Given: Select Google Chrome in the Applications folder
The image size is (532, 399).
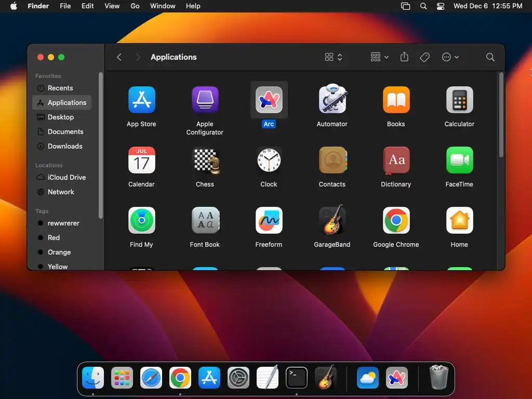Looking at the screenshot, I should 396,220.
